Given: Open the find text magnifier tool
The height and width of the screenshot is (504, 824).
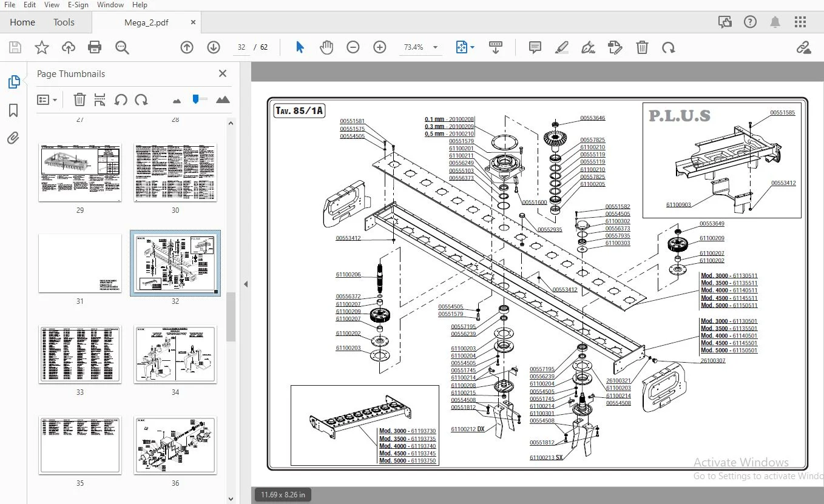Looking at the screenshot, I should 122,47.
